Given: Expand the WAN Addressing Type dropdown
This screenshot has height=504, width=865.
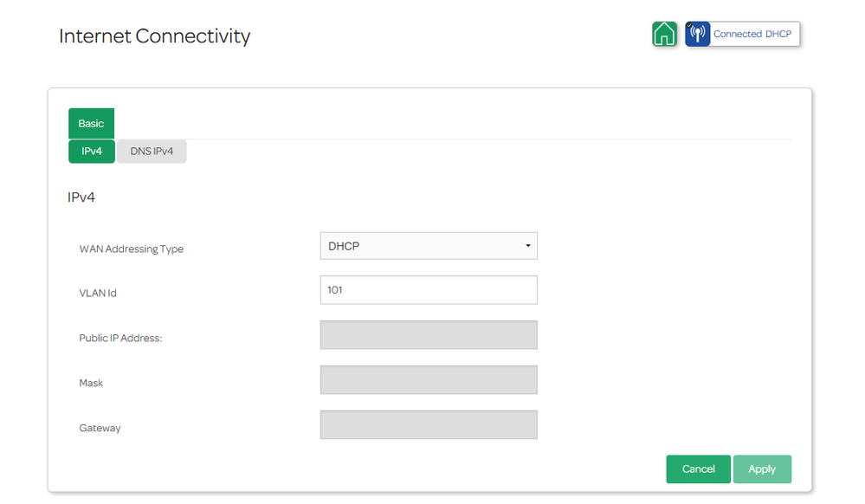Looking at the screenshot, I should coord(429,246).
